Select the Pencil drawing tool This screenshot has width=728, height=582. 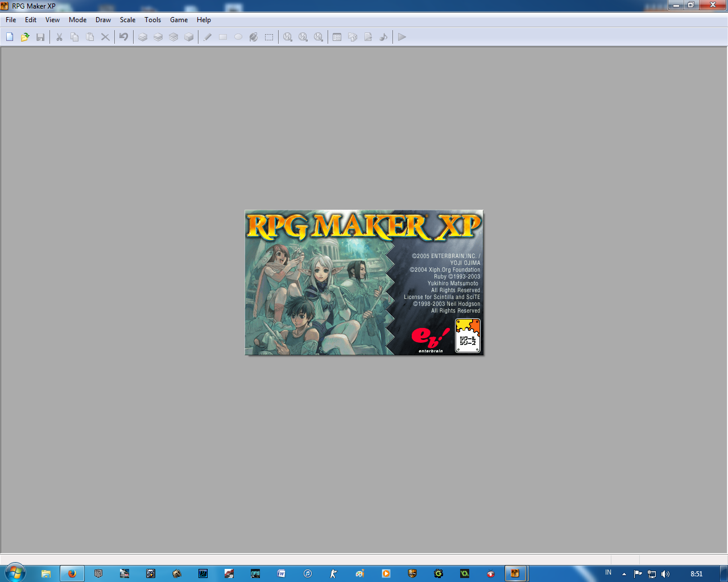click(208, 37)
